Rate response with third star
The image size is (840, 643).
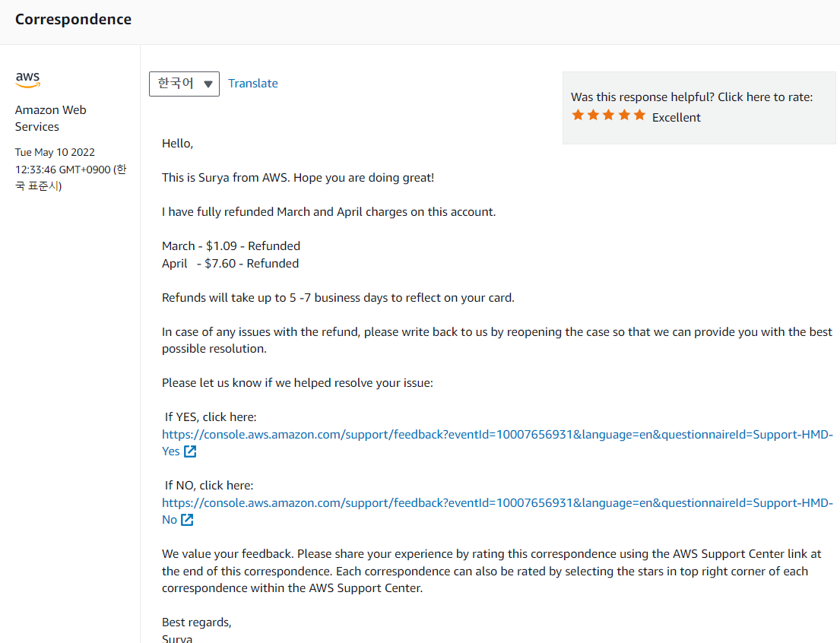pyautogui.click(x=609, y=116)
